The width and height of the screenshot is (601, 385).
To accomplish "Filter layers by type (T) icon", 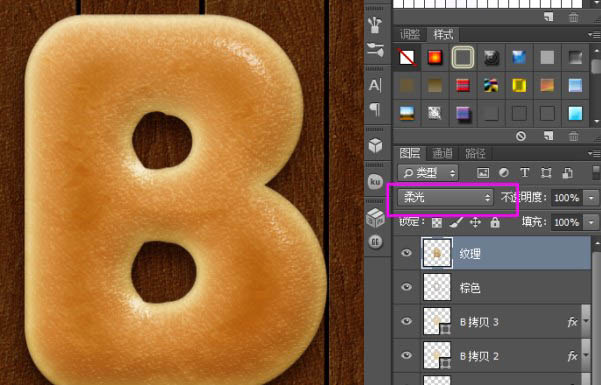I will pyautogui.click(x=524, y=173).
